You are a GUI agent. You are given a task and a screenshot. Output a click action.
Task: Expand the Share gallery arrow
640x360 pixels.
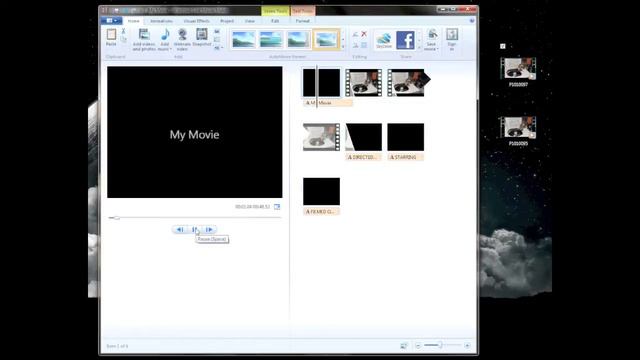click(x=419, y=47)
